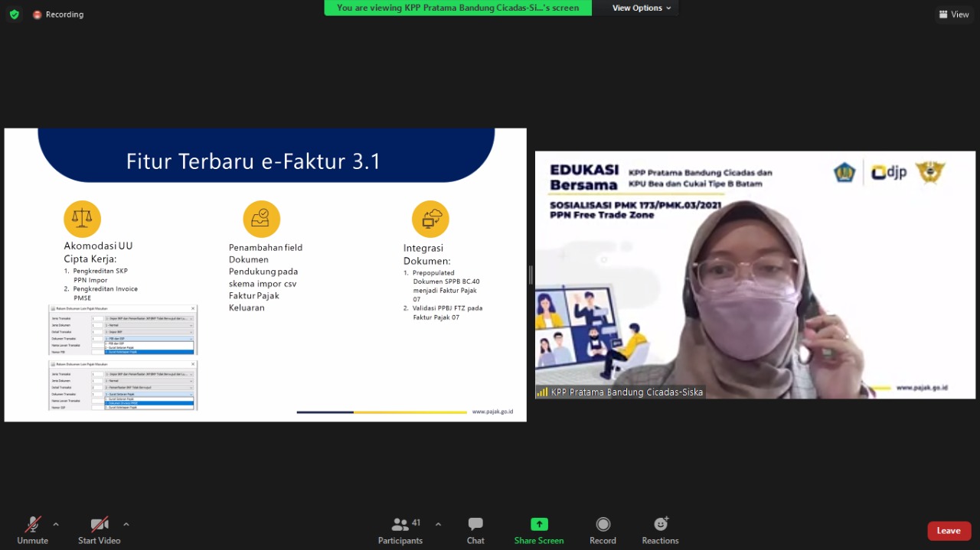
Task: Click the red Recording indicator
Action: [x=58, y=15]
